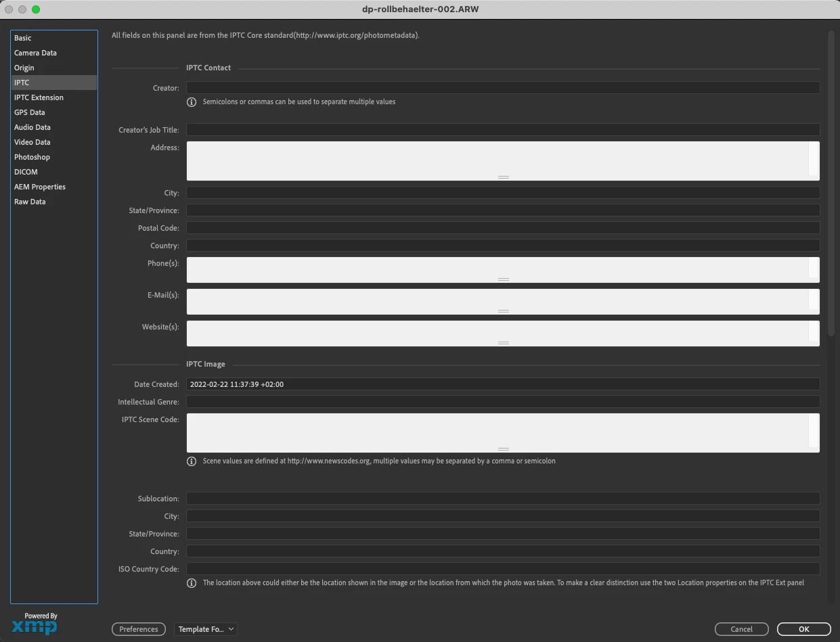840x642 pixels.
Task: Click the E-Mail(s) area resize grip
Action: click(503, 311)
